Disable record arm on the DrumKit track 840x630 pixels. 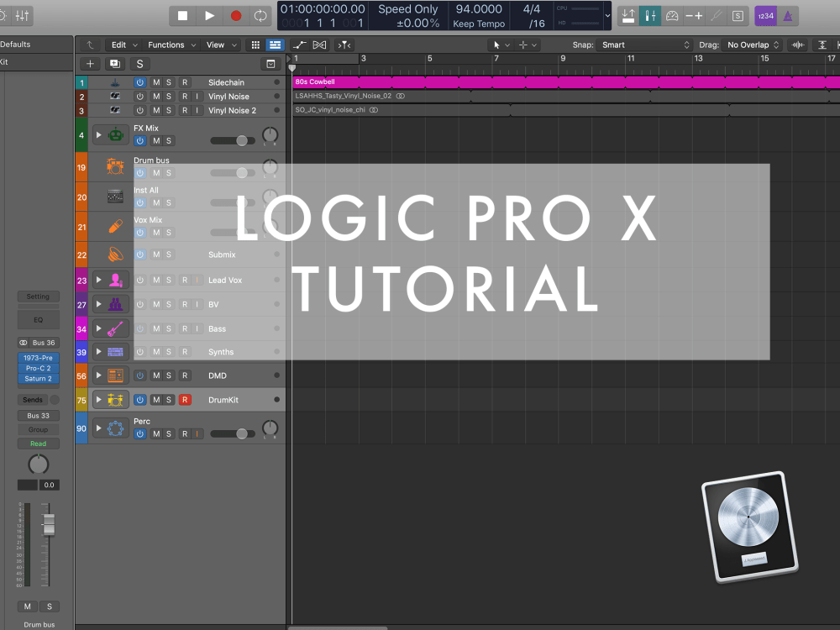(184, 400)
